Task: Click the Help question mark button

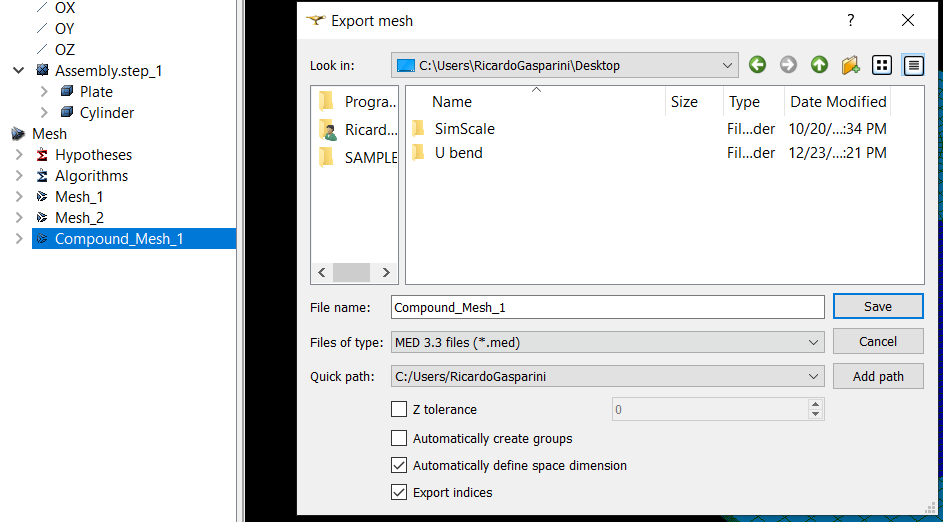Action: tap(851, 20)
